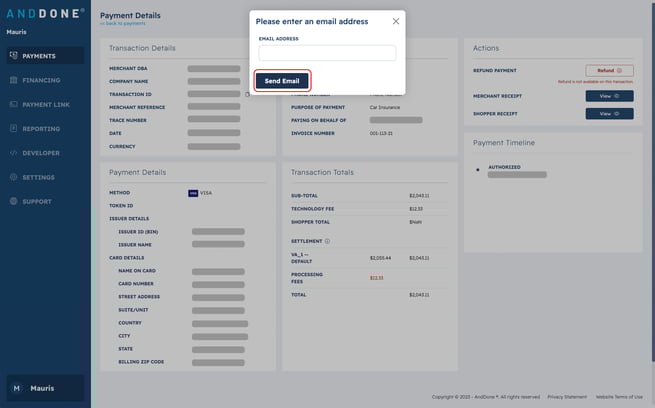View the shopper receipt
Screen dimensions: 655x408
609,114
